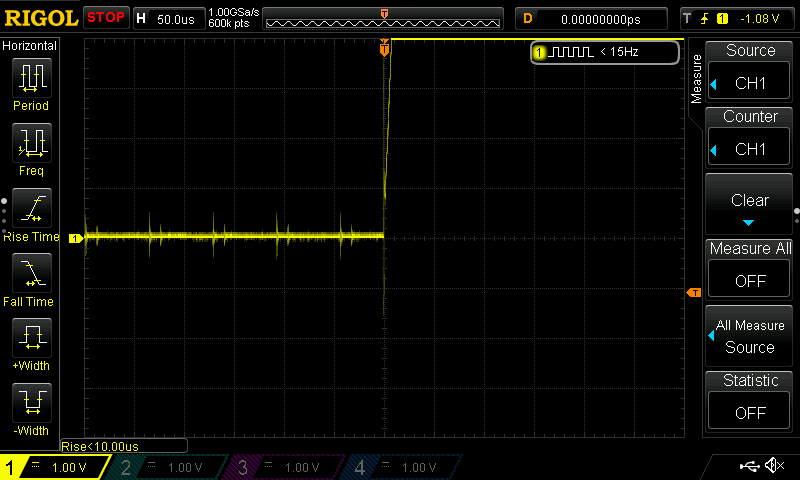Choose the Fall Time measurement icon
This screenshot has width=800, height=480.
[31, 273]
